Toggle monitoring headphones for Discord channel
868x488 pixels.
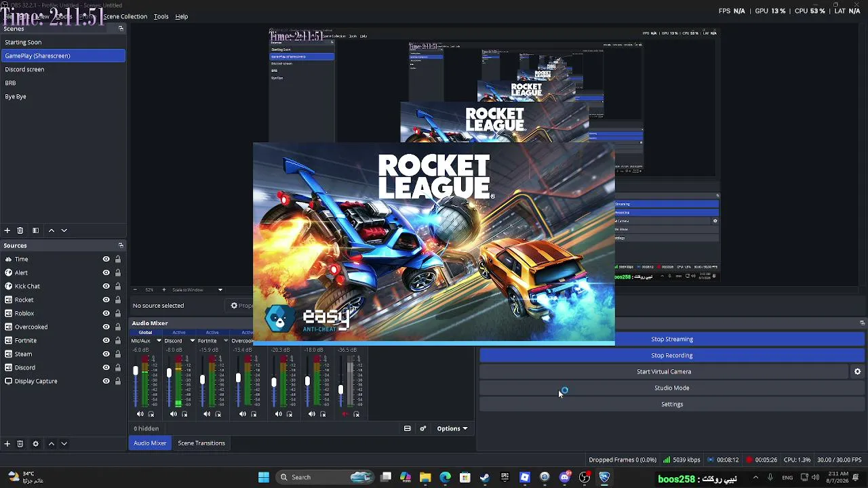click(x=184, y=414)
